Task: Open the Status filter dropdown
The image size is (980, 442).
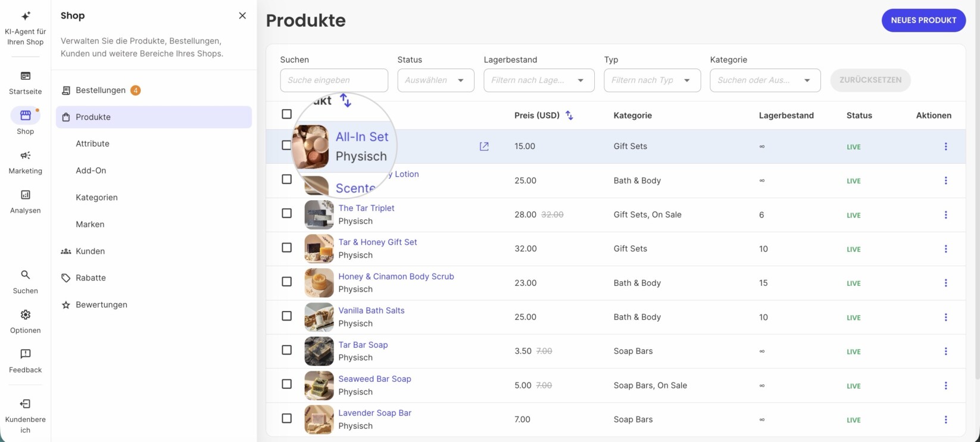Action: pyautogui.click(x=436, y=80)
